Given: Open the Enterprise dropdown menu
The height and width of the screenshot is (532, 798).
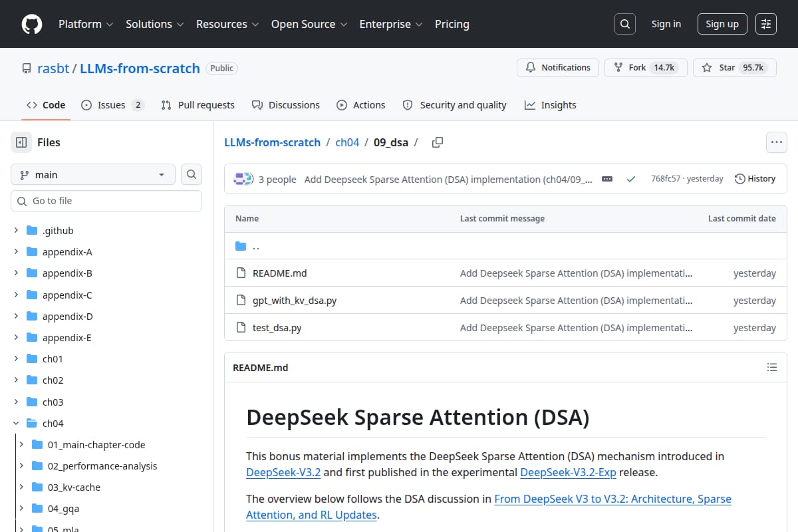Looking at the screenshot, I should [x=391, y=24].
